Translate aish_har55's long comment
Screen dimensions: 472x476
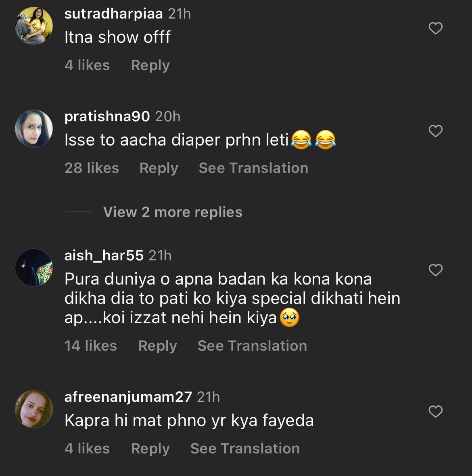252,346
